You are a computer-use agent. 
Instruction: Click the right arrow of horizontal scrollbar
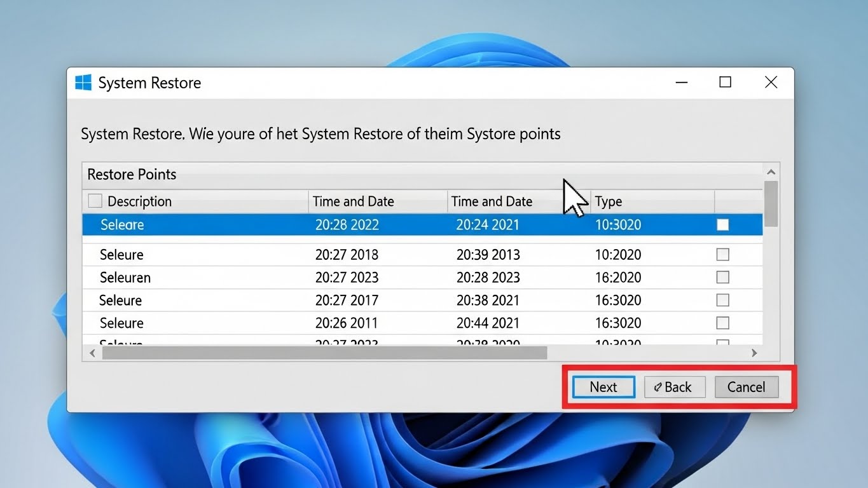pyautogui.click(x=754, y=353)
